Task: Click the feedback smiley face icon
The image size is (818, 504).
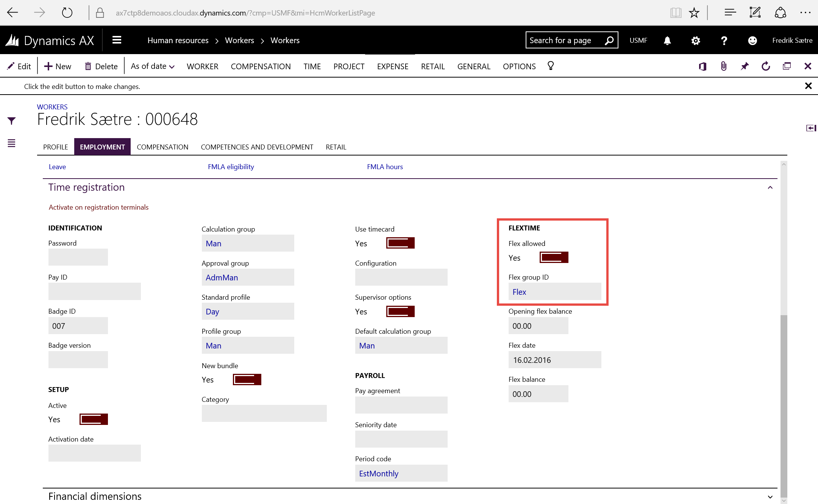Action: pyautogui.click(x=752, y=40)
